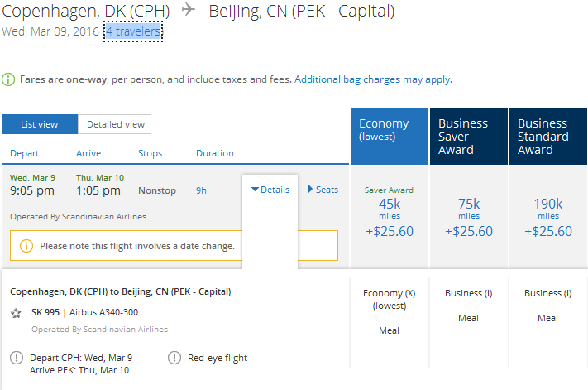
Task: Switch to Detailed view
Action: 115,124
